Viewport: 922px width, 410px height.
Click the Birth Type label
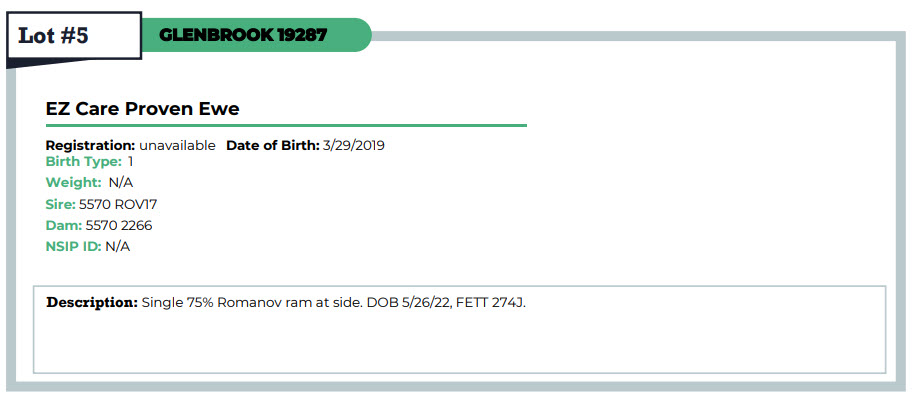84,162
